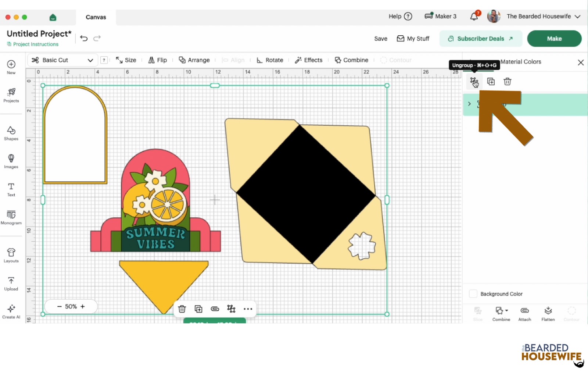Click the home icon in title bar

53,17
